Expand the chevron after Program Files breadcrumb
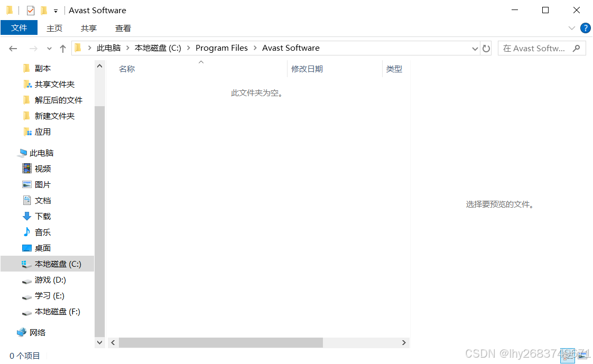 255,48
